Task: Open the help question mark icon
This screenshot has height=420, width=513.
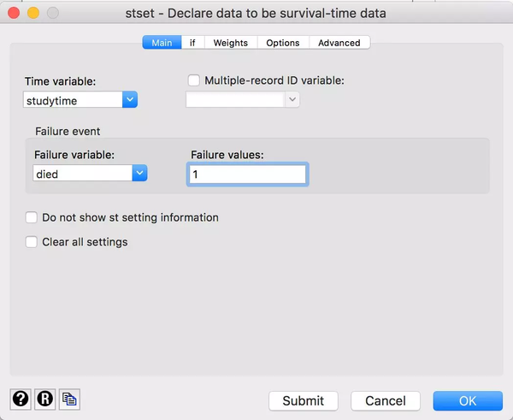Action: point(21,399)
